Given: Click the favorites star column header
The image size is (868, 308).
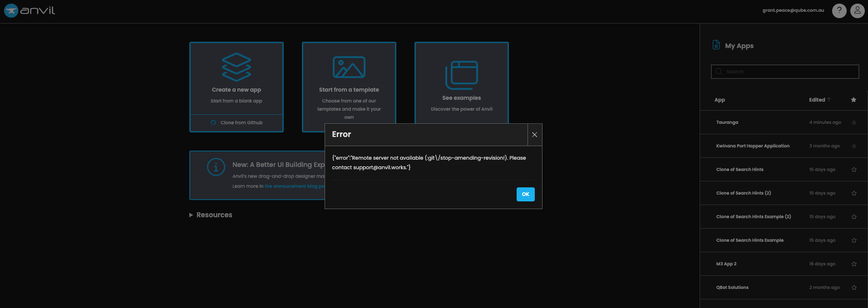Looking at the screenshot, I should pos(853,100).
